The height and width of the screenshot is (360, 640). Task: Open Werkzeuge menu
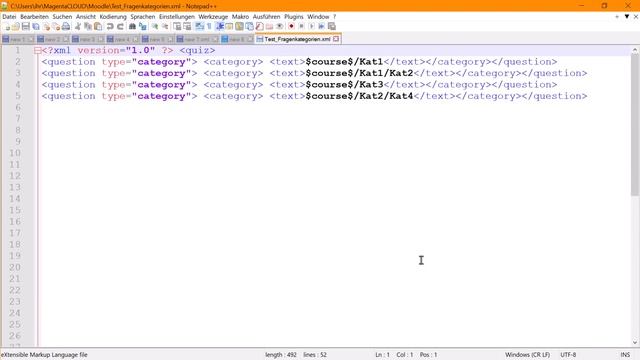(x=213, y=17)
